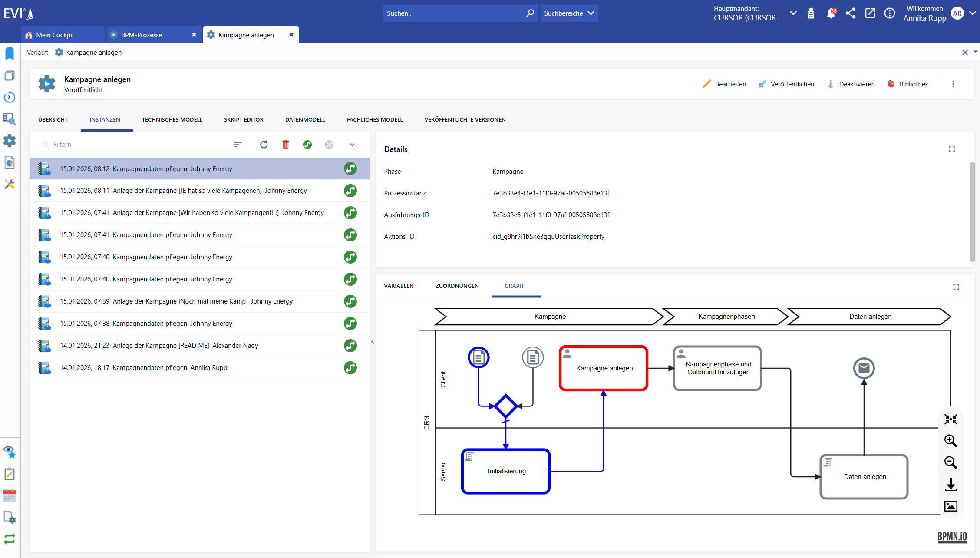Screen dimensions: 980x558
Task: Open the bookmark icon in left sidebar
Action: pyautogui.click(x=10, y=54)
